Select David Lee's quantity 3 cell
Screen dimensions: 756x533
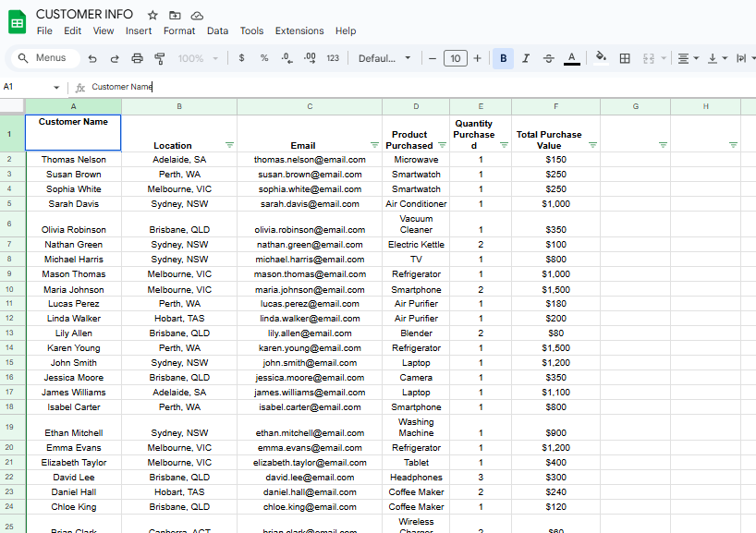tap(481, 478)
